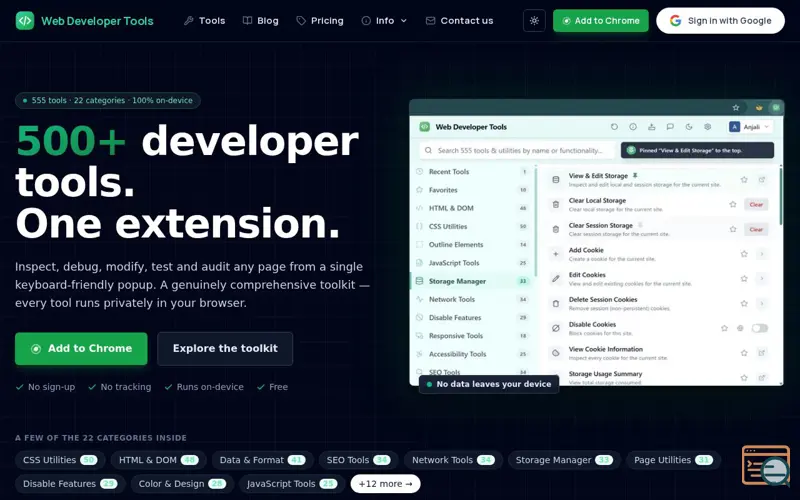Select Recent Tools in popup sidebar

(x=472, y=172)
